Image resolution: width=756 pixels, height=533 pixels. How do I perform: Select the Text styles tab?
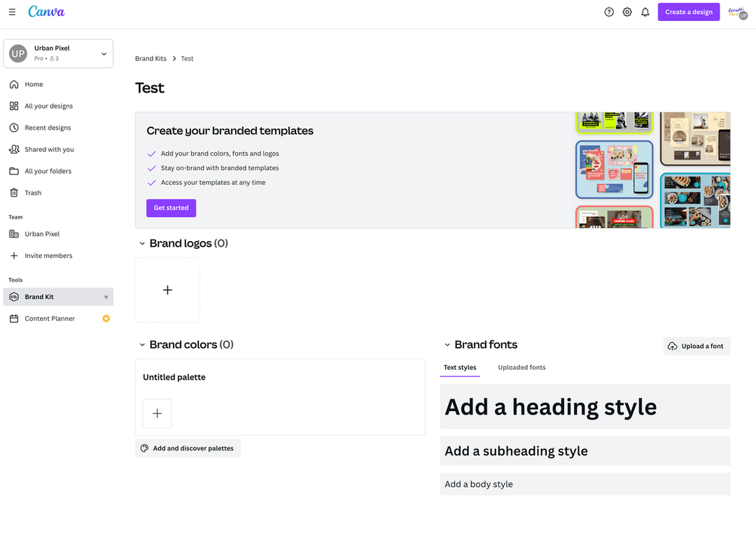pos(460,368)
